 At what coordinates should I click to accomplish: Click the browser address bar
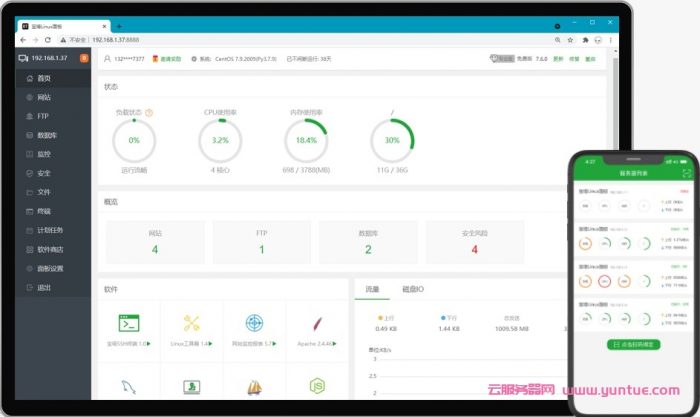[x=300, y=40]
